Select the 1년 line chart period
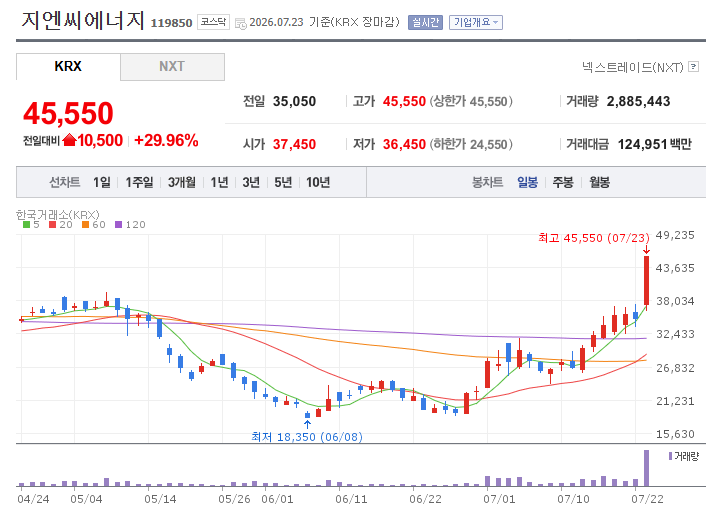Screen dimensions: 706x509 pos(219,182)
